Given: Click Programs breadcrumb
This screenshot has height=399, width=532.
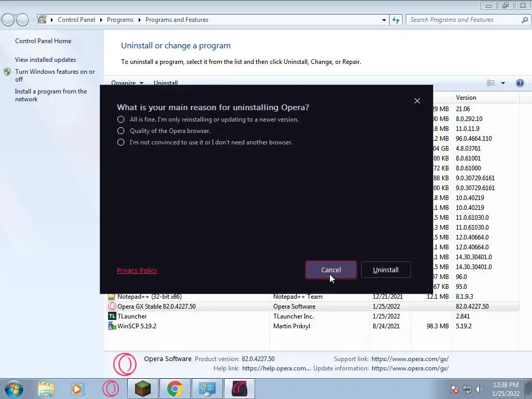Looking at the screenshot, I should 120,20.
